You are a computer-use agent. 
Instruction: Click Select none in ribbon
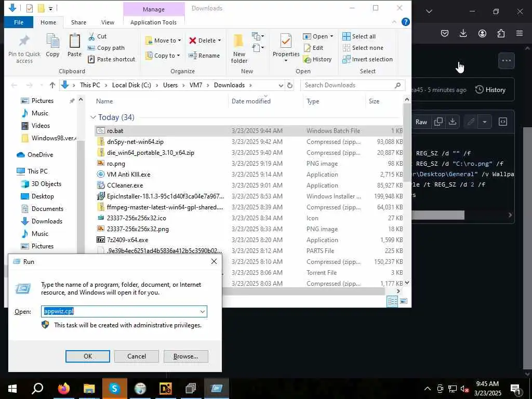coord(363,48)
